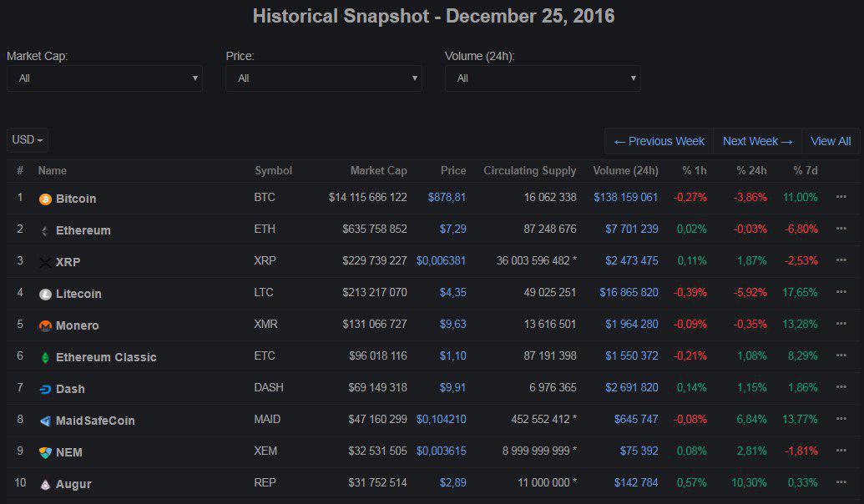Sort by Price column header
Screen dimensions: 864x504
(453, 171)
